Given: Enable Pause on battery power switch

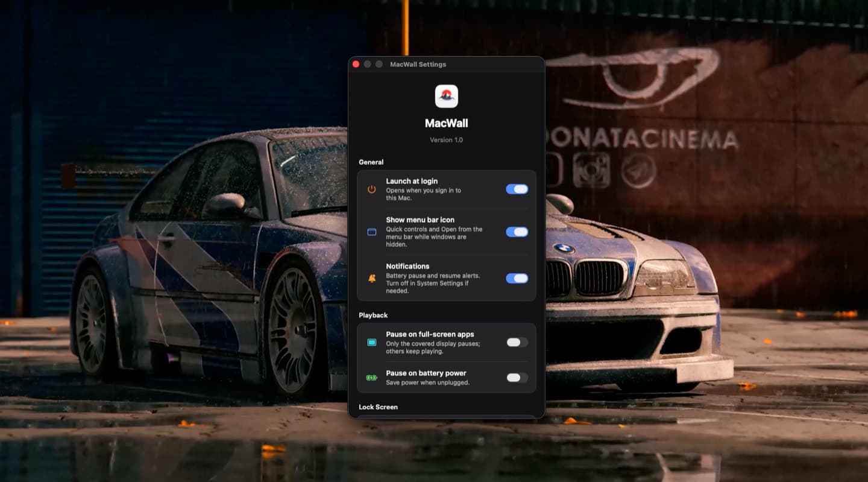Looking at the screenshot, I should point(517,378).
